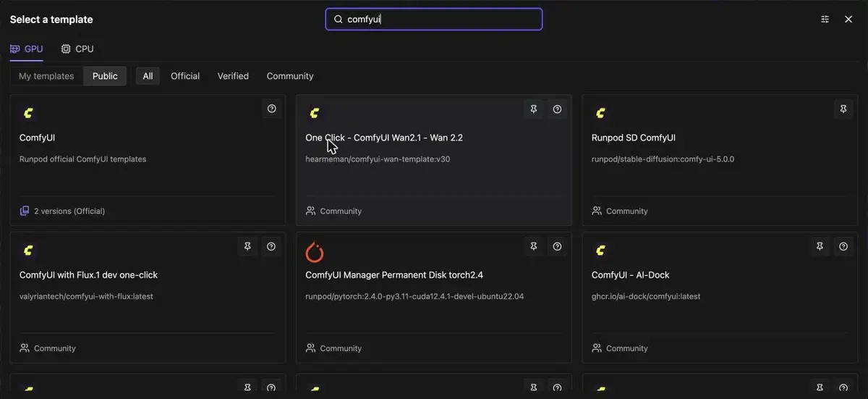Select "ComfyUI Manager Permanent Disk torch2.4" title
The width and height of the screenshot is (868, 399).
click(394, 275)
